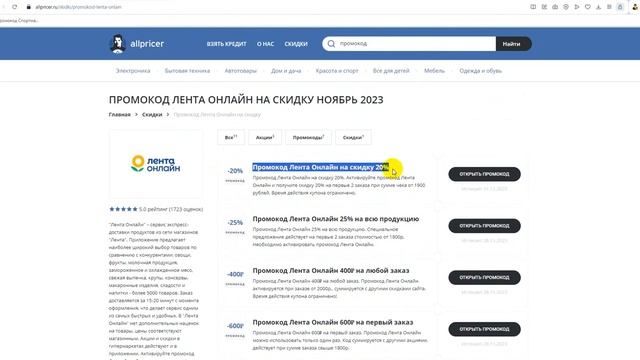The width and height of the screenshot is (640, 360).
Task: Go to Скидки breadcrumb link
Action: pos(152,114)
